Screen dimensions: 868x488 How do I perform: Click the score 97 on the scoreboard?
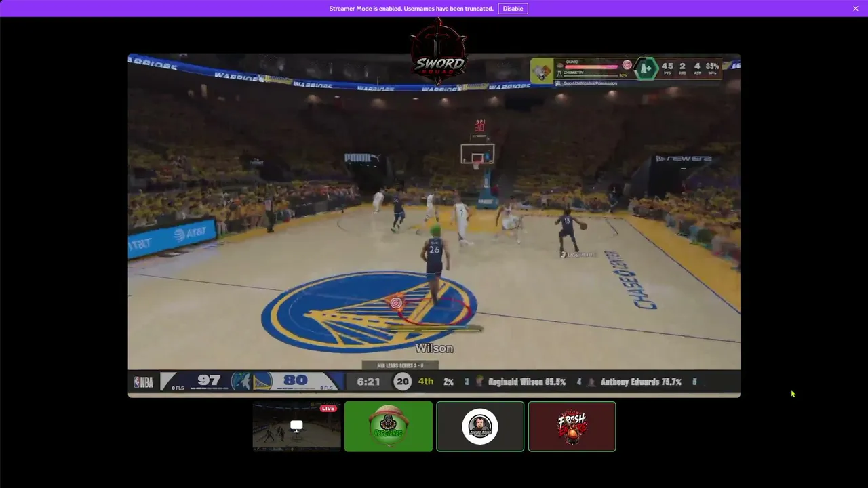209,380
